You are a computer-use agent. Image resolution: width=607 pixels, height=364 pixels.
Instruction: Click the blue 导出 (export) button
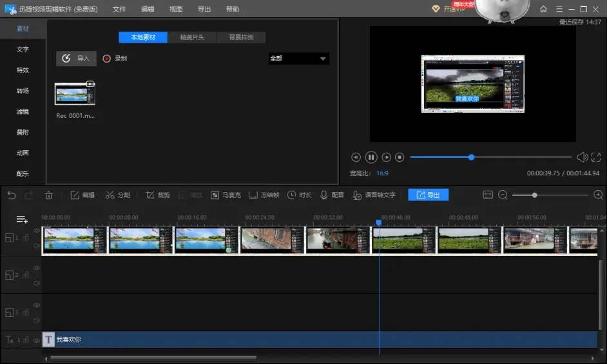click(428, 195)
